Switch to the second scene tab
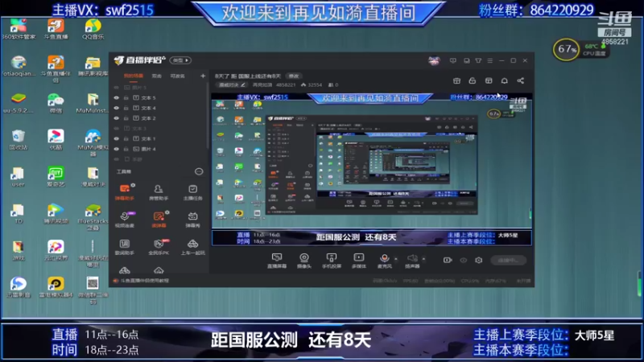Viewport: 644px width, 362px height. click(x=156, y=76)
